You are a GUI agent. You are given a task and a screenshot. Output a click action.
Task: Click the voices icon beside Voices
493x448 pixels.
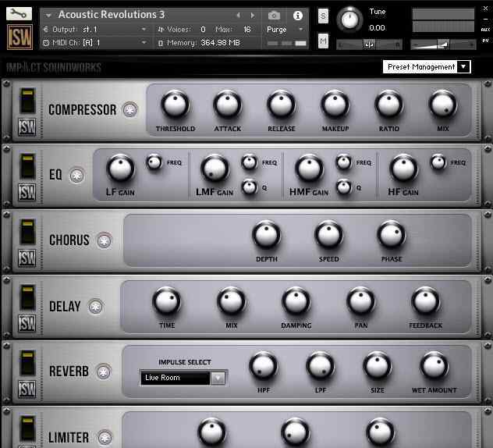coord(161,30)
